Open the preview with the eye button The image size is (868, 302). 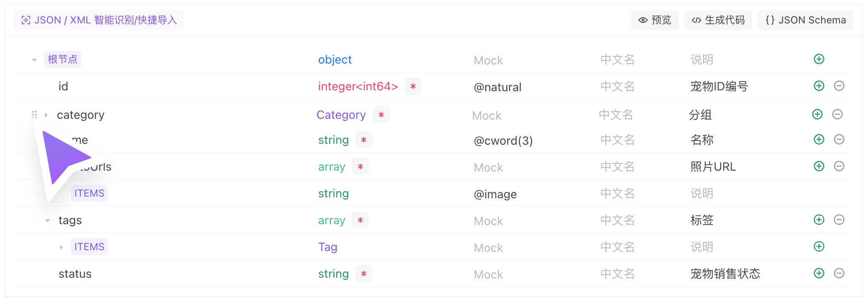(x=654, y=20)
